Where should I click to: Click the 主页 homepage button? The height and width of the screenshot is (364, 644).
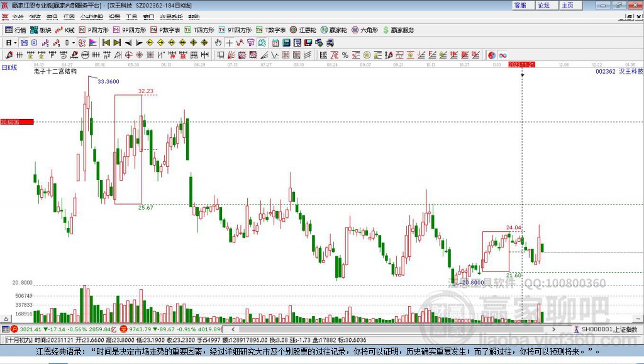(571, 5)
